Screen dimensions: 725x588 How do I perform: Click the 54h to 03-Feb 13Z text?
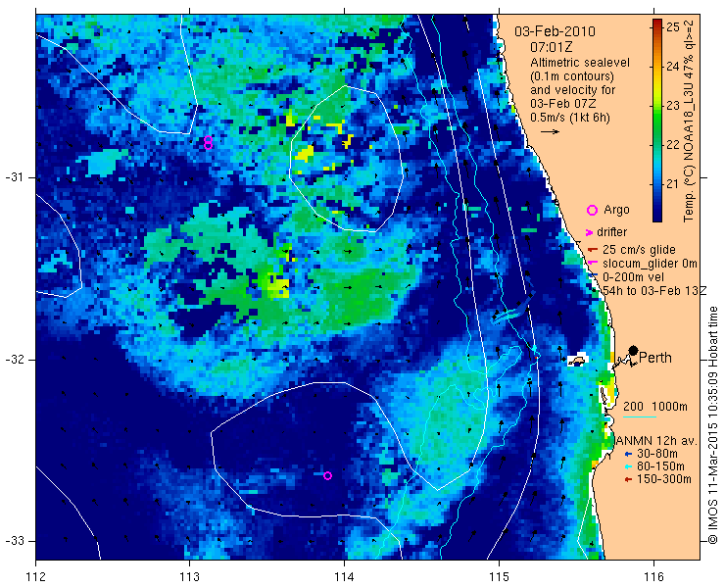pos(655,290)
